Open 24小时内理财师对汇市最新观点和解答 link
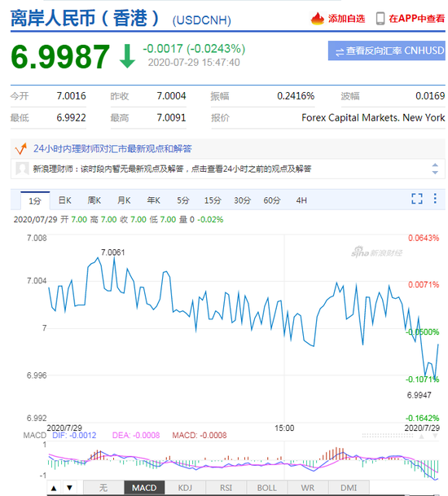This screenshot has width=448, height=496. [112, 149]
